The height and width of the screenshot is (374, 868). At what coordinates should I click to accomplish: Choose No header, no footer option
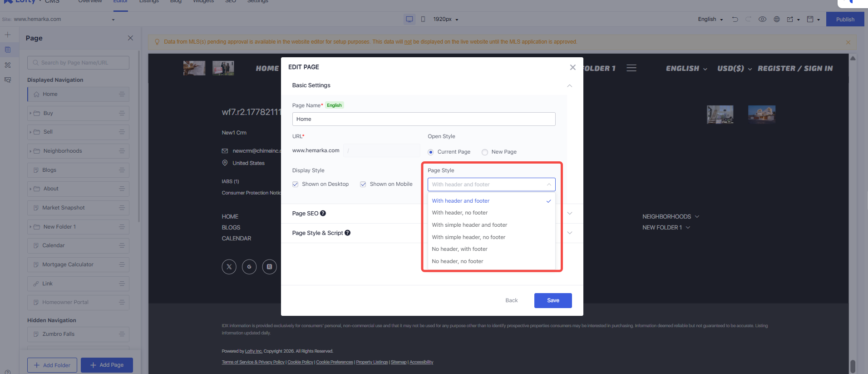click(491, 261)
